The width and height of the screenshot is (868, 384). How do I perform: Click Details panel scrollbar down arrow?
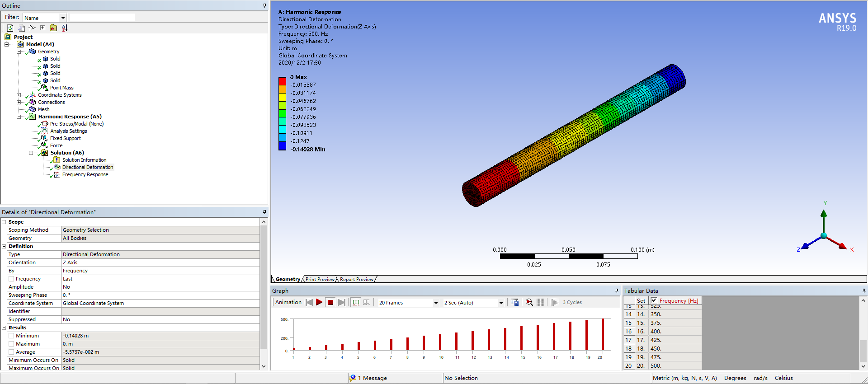(x=264, y=366)
